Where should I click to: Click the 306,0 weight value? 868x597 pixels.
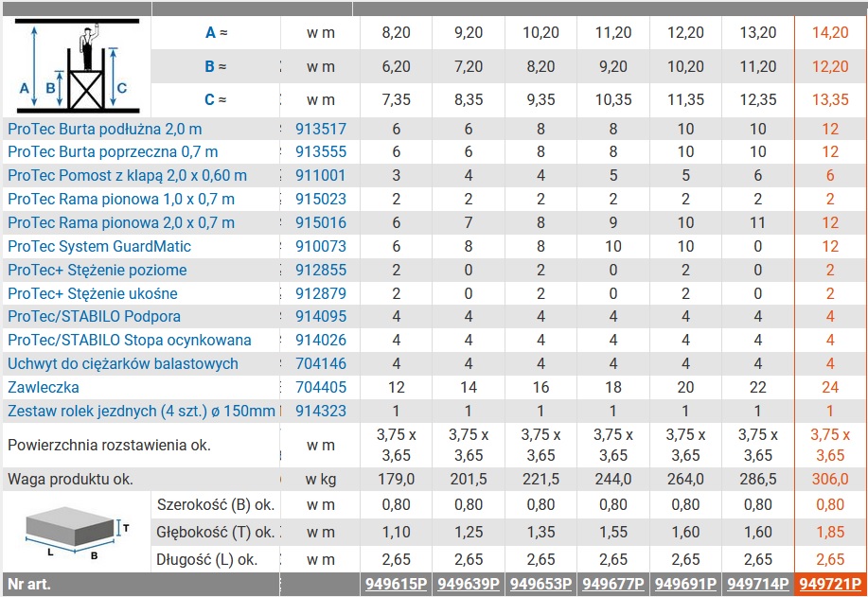tap(830, 479)
